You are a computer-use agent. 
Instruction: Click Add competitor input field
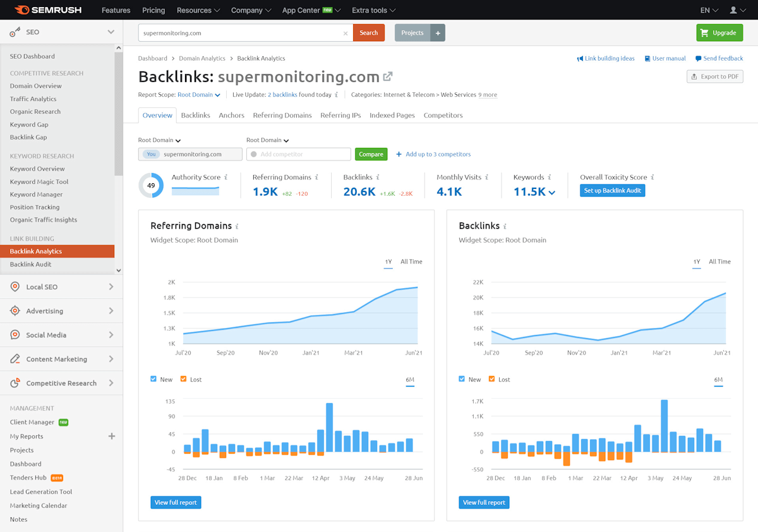coord(298,154)
